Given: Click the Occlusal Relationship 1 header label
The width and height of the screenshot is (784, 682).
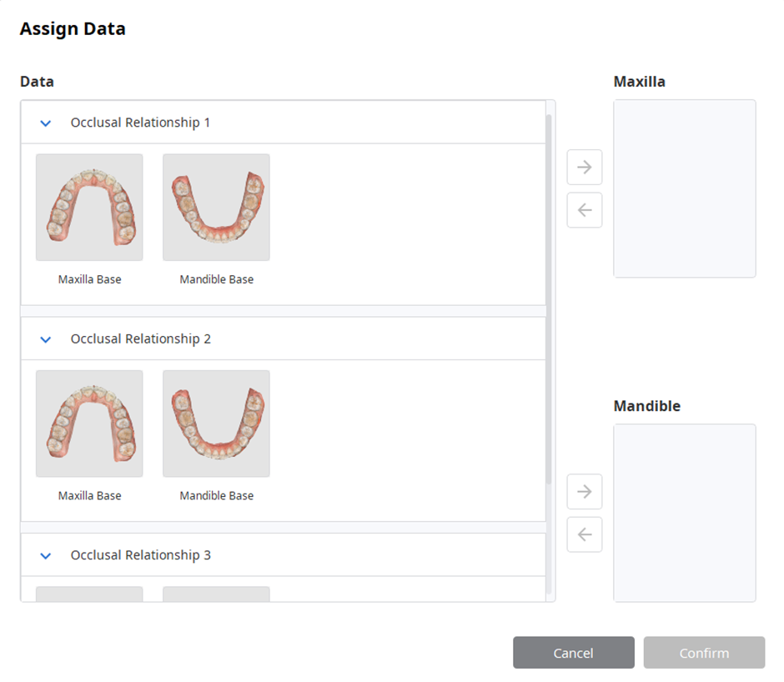Looking at the screenshot, I should [x=140, y=123].
